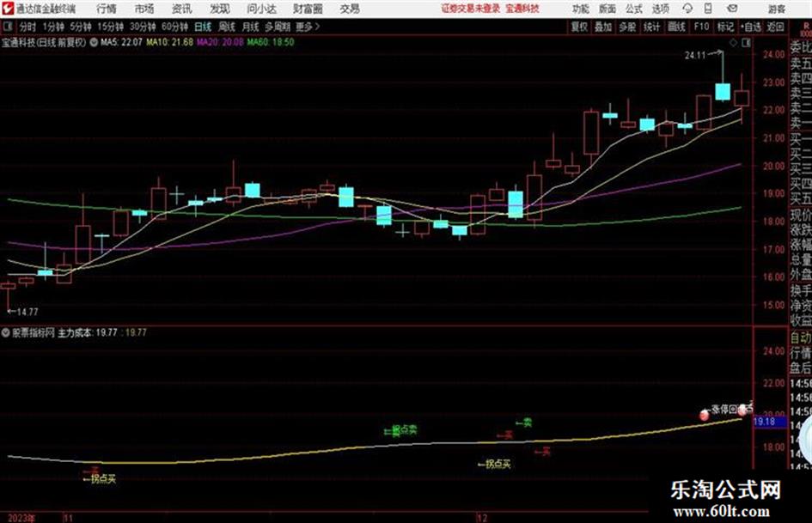Switch to 1分钟 period tab
The height and width of the screenshot is (523, 812).
tap(52, 27)
